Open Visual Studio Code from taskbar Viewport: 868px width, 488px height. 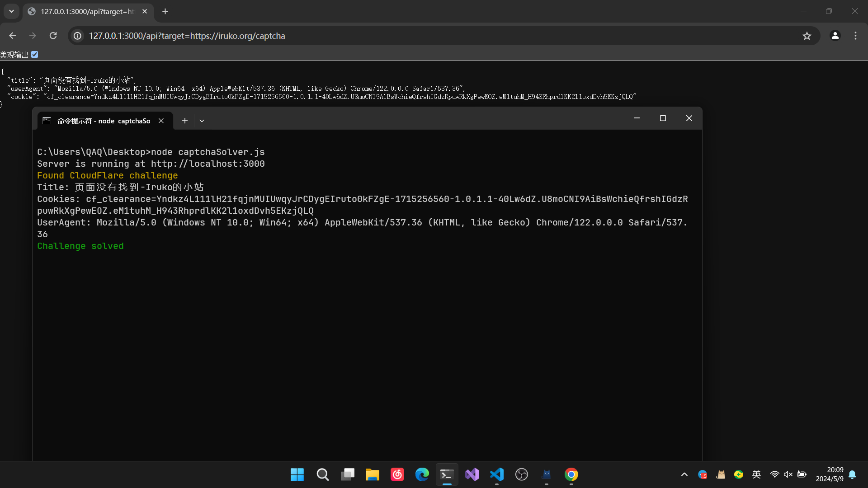(x=496, y=474)
